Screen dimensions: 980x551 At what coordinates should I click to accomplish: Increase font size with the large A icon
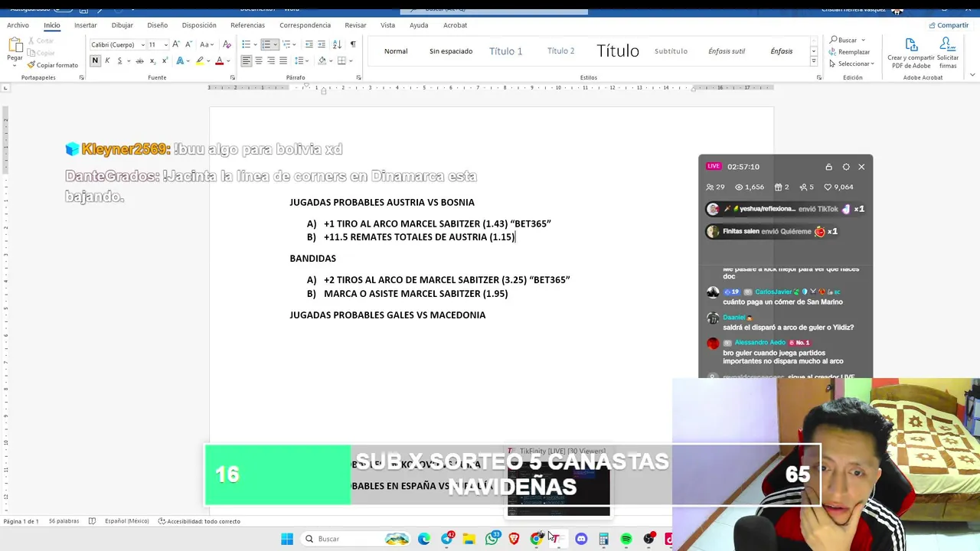(176, 44)
